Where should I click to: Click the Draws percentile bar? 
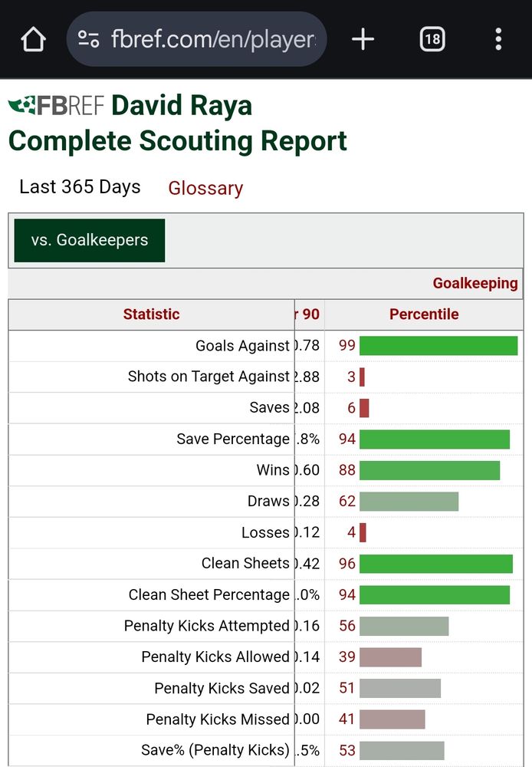tap(409, 502)
